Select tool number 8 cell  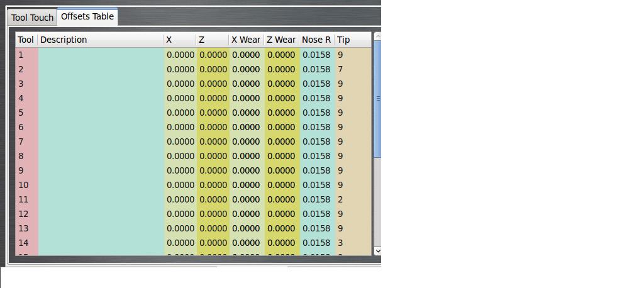coord(26,156)
